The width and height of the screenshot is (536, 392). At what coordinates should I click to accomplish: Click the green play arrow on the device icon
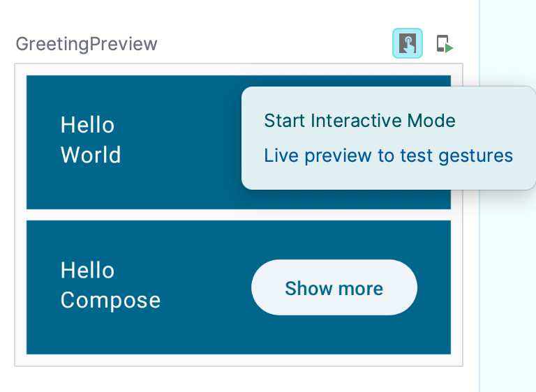[449, 48]
